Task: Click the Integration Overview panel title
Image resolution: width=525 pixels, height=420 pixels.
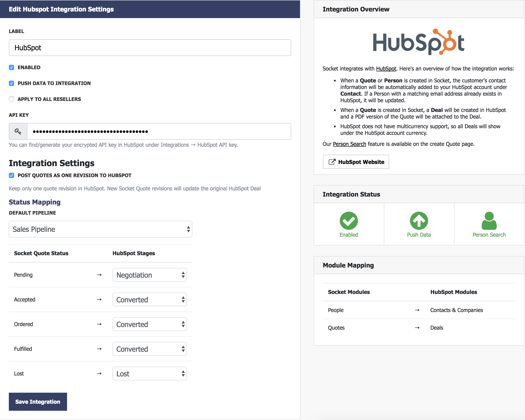Action: 356,9
